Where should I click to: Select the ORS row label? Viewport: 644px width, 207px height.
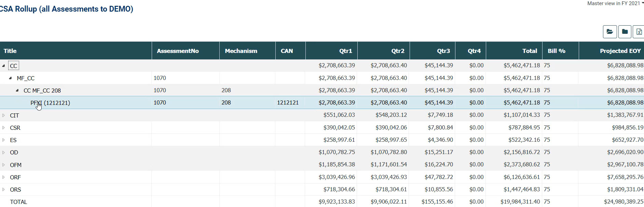pyautogui.click(x=15, y=190)
